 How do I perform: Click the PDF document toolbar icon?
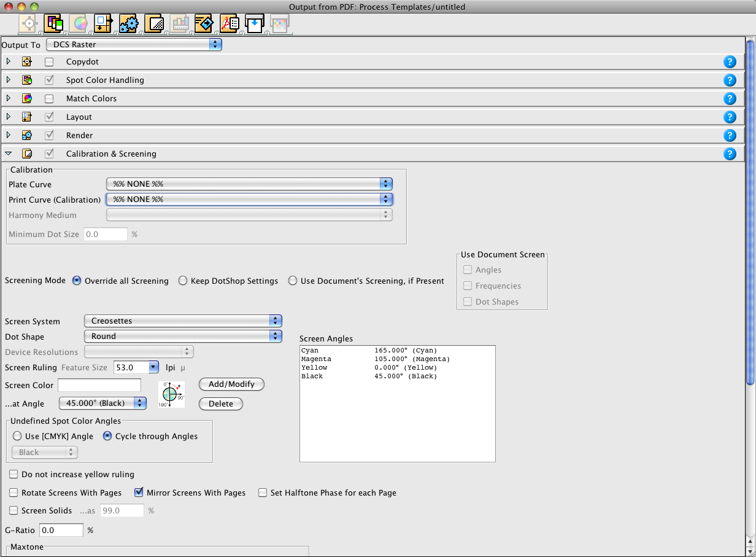click(229, 24)
